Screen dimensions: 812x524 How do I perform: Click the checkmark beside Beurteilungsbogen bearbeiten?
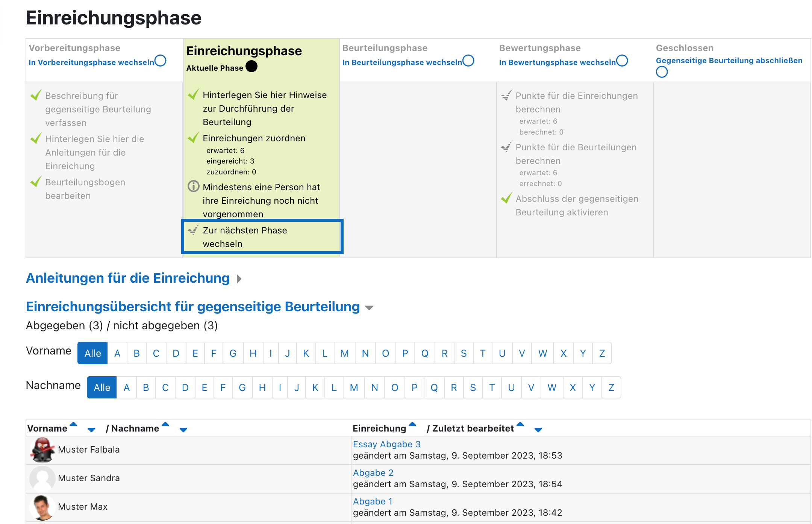[x=36, y=182]
